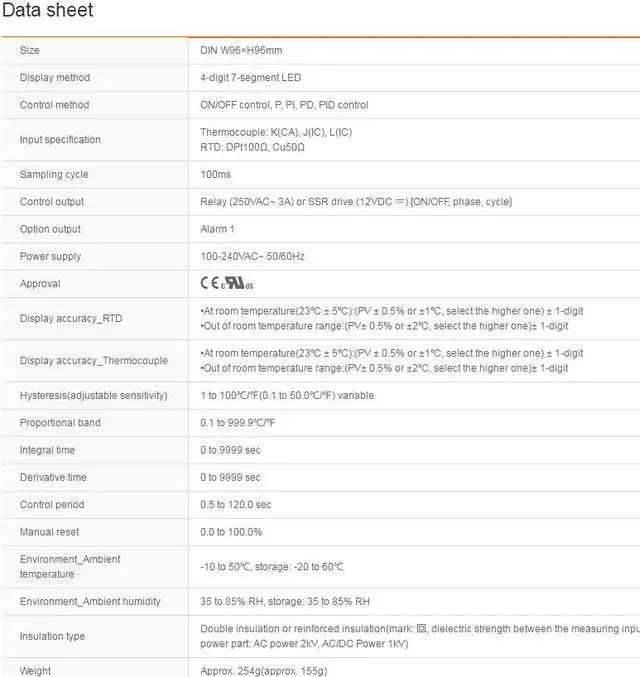This screenshot has height=677, width=640.
Task: Click the Manual reset row label
Action: click(50, 532)
